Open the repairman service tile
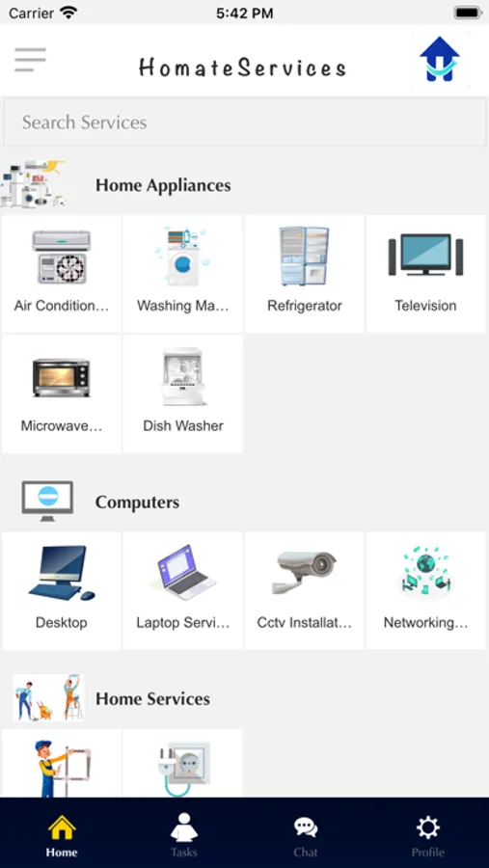Screen dimensions: 489x868 point(62,764)
